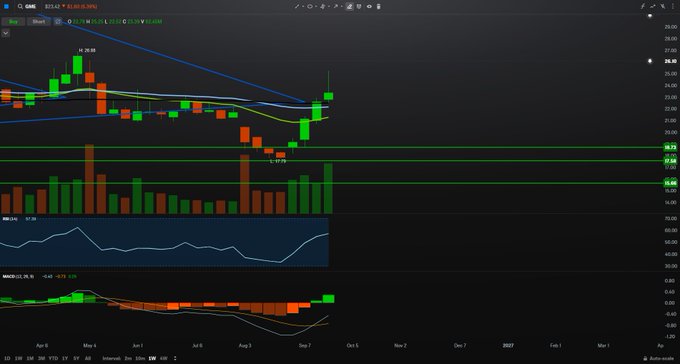Click the blue square app icon
Screen dimensions: 680x364
[6, 7]
